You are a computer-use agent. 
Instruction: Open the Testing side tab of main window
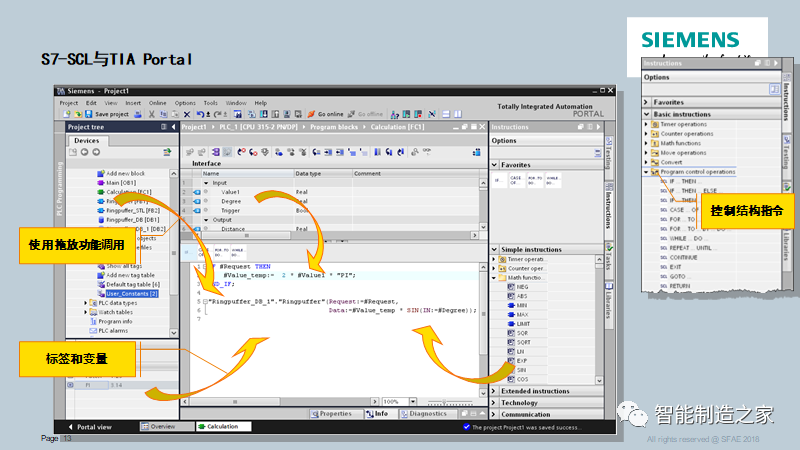[608, 157]
